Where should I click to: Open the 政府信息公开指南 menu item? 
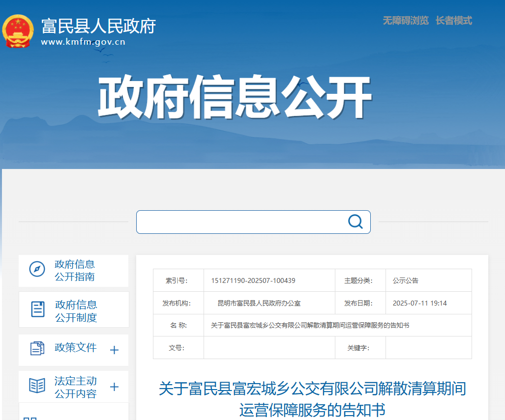click(x=75, y=271)
